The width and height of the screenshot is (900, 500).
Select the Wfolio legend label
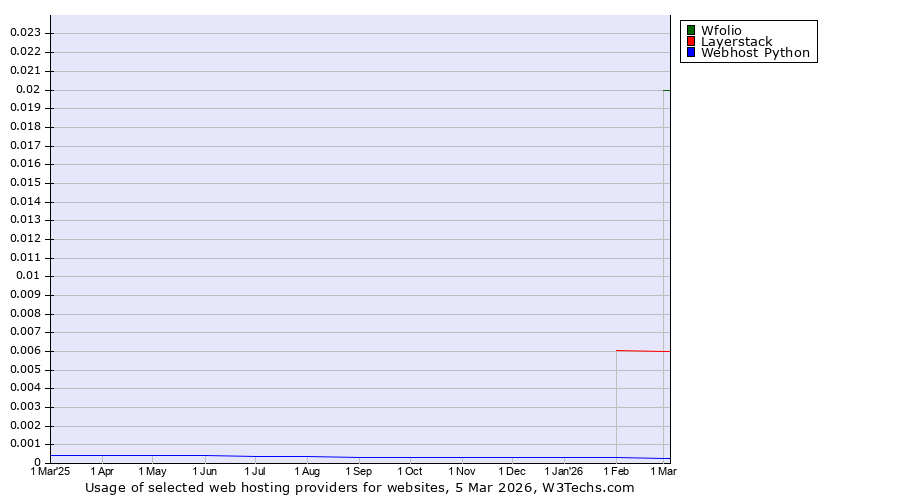[x=721, y=30]
